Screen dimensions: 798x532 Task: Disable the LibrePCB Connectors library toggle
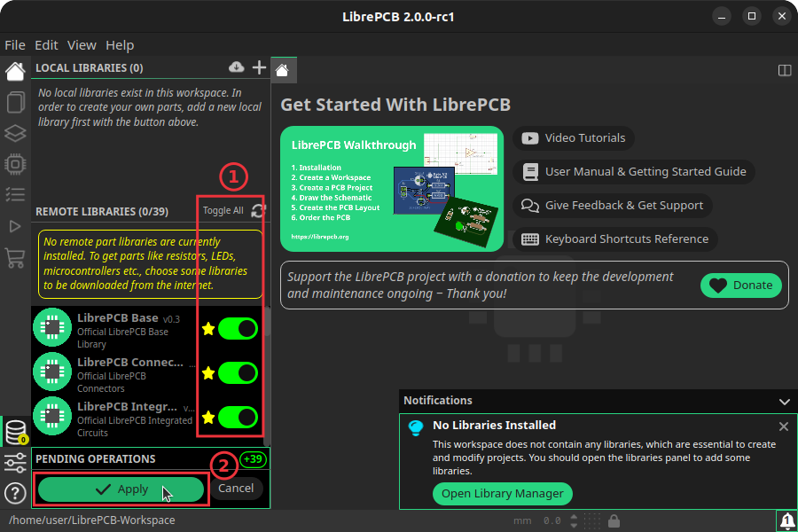tap(238, 372)
